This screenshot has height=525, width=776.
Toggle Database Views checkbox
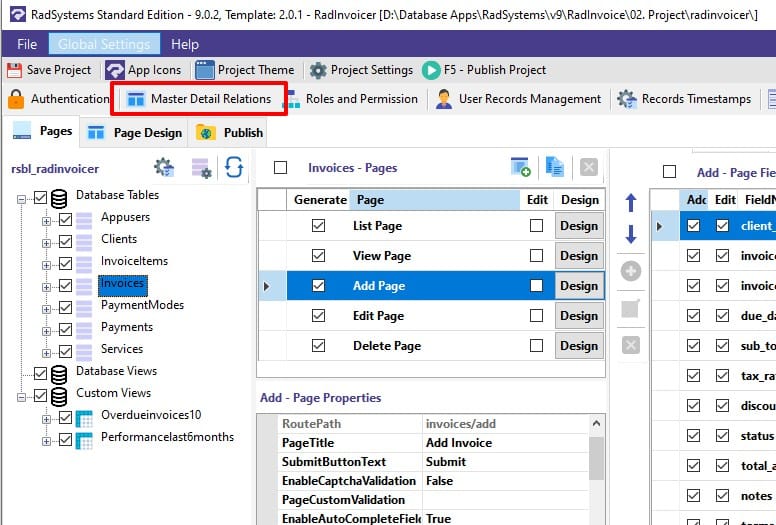point(41,374)
